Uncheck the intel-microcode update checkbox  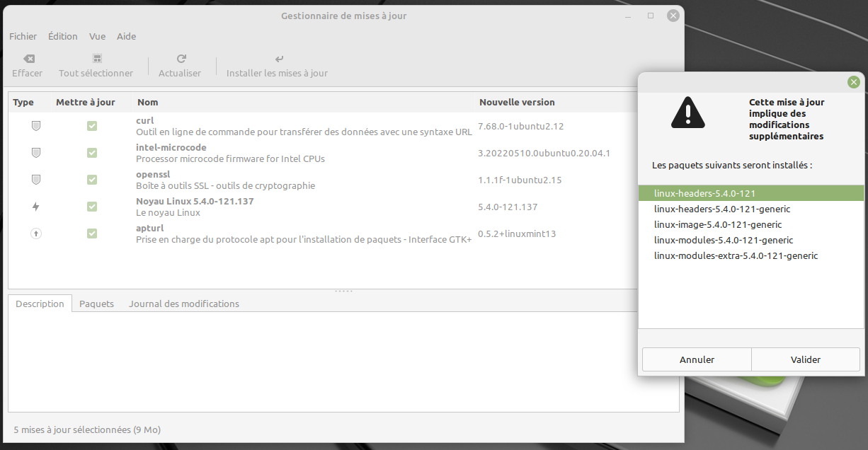92,153
